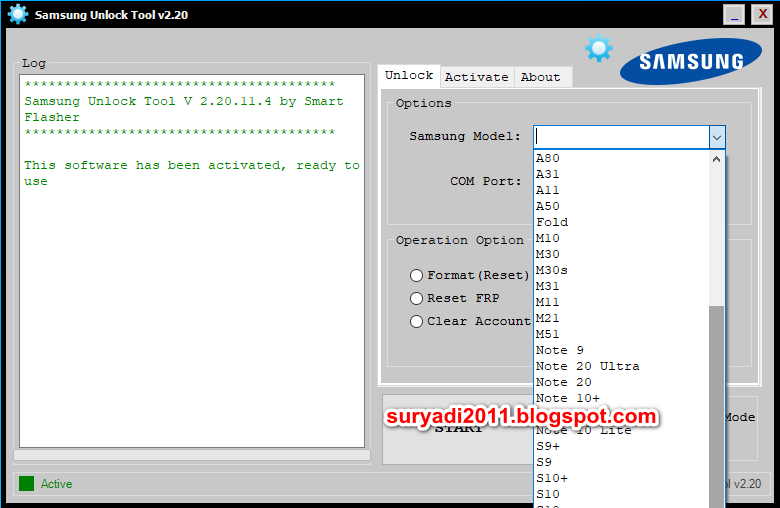The height and width of the screenshot is (508, 780).
Task: Choose A31 from the model list
Action: (x=621, y=174)
